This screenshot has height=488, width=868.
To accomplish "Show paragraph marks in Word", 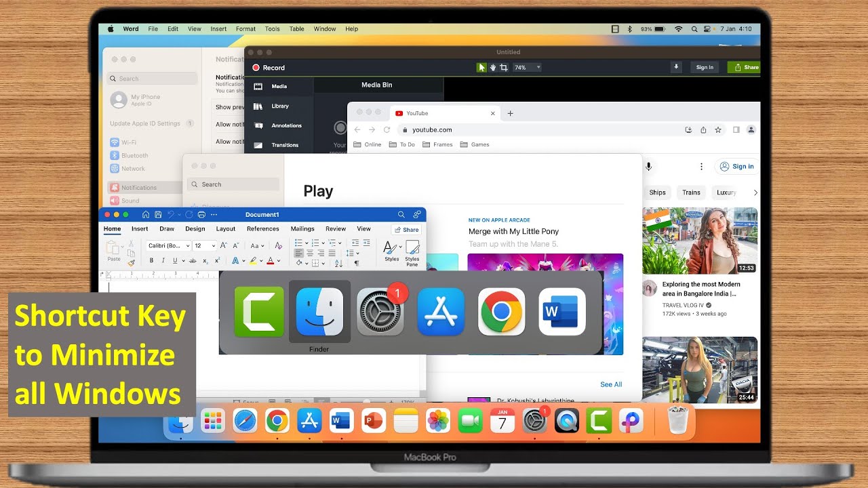I will point(357,263).
